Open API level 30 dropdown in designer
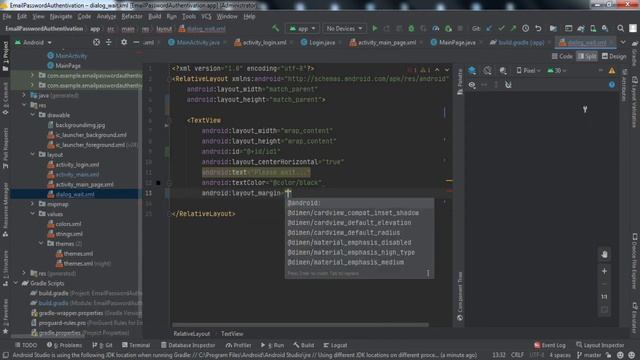The height and width of the screenshot is (360, 640). pyautogui.click(x=557, y=71)
